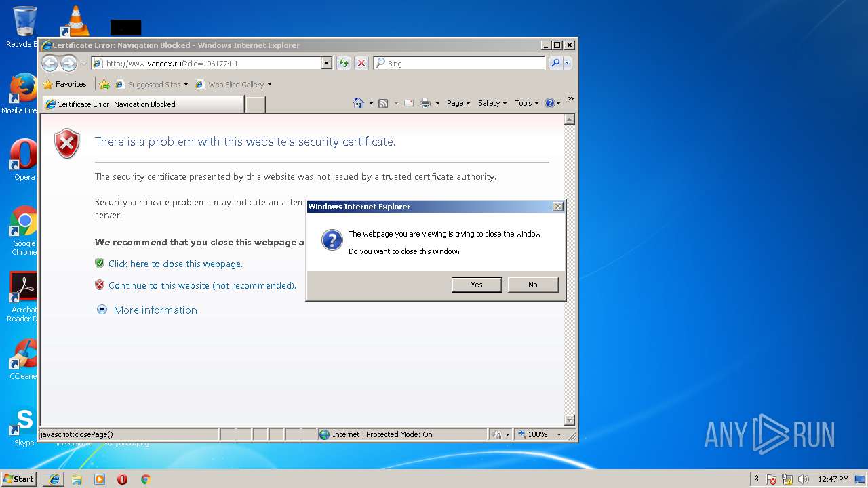The image size is (868, 488).
Task: Open the Recycle Bin desktop icon
Action: click(x=23, y=27)
